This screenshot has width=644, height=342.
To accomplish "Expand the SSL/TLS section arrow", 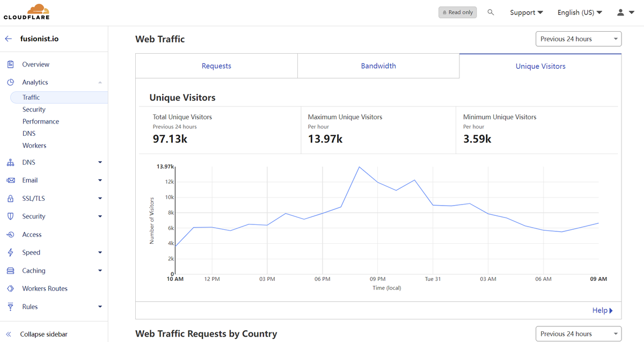I will click(x=100, y=199).
